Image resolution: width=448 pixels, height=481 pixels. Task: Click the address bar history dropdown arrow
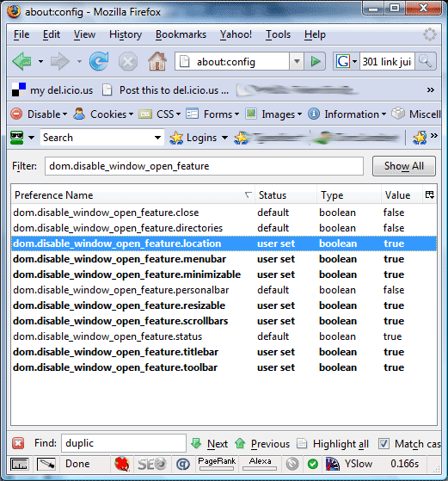pos(297,62)
